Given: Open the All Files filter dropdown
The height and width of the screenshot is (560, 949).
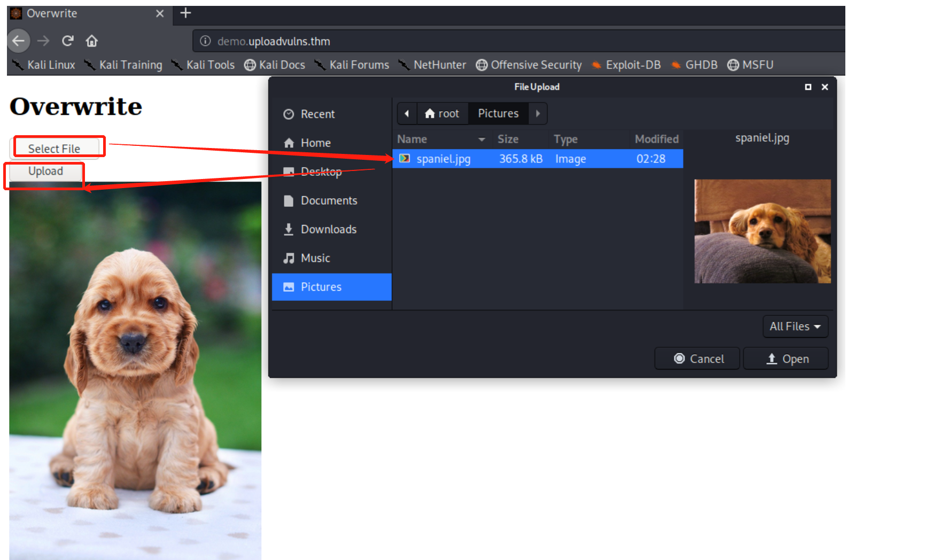Looking at the screenshot, I should coord(795,326).
